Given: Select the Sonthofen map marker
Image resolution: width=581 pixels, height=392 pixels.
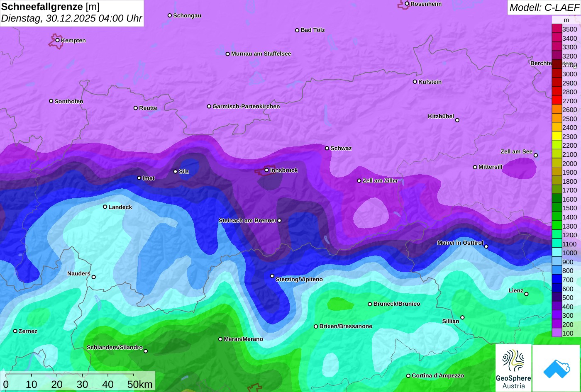Looking at the screenshot, I should tap(51, 101).
